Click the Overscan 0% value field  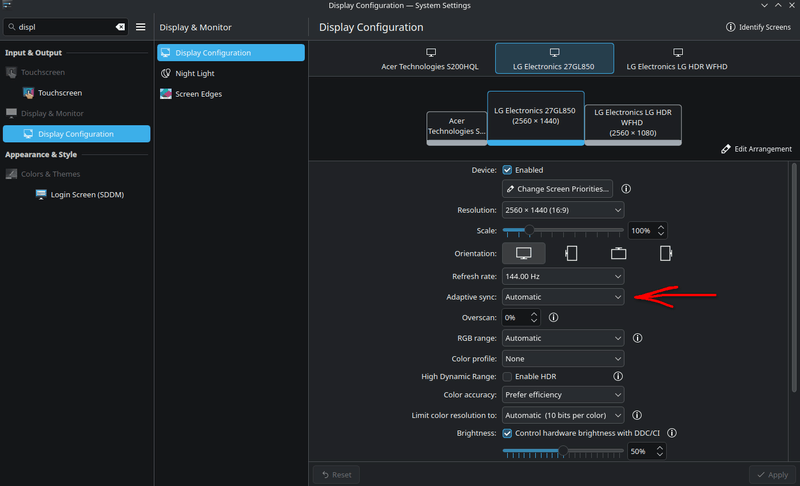click(515, 318)
